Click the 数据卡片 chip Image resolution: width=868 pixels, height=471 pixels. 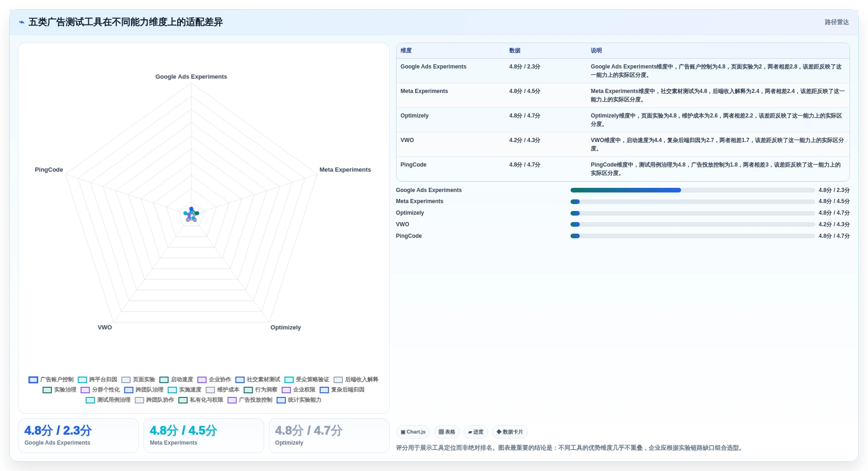click(509, 432)
